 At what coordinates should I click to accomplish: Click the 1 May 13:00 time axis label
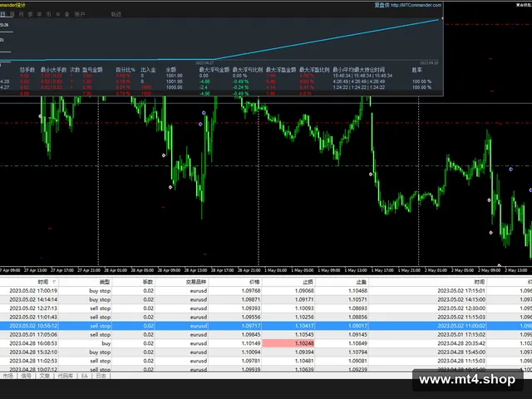tap(356, 271)
